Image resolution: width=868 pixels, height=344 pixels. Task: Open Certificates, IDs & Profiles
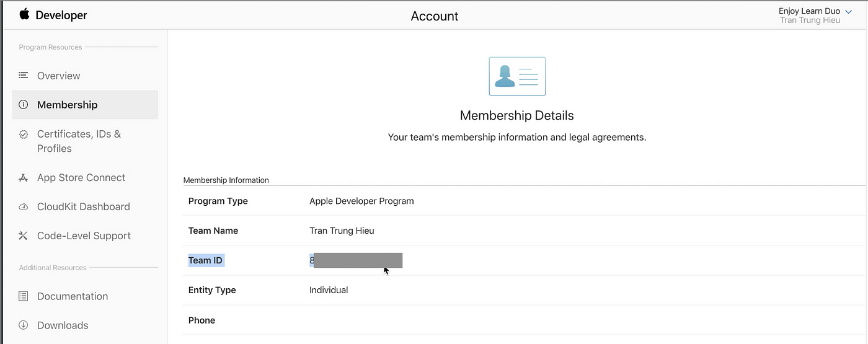(79, 141)
